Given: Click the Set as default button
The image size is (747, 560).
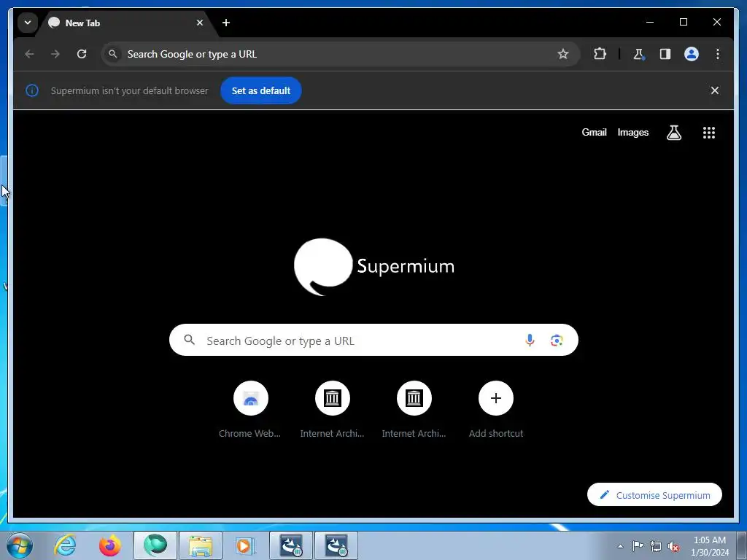Looking at the screenshot, I should click(x=261, y=90).
